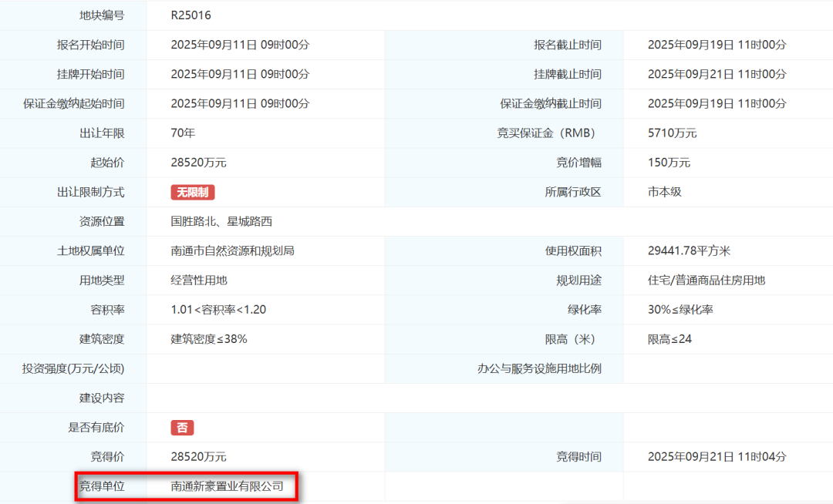Click the red 无限制 badge
This screenshot has height=504, width=833.
pos(192,192)
